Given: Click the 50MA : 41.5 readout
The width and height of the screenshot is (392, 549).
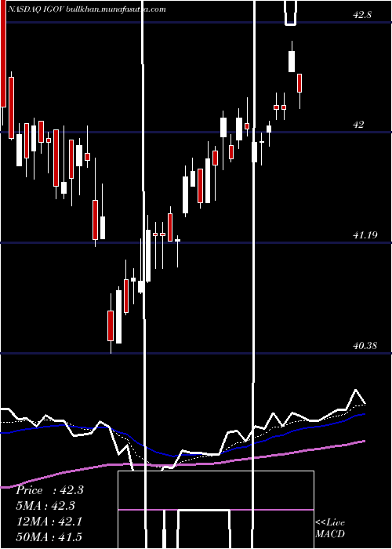Looking at the screenshot, I should coord(49,536).
